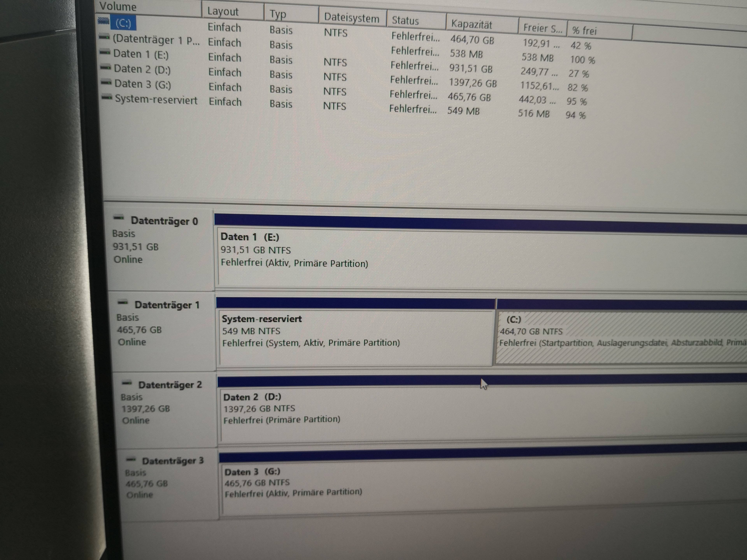Image resolution: width=747 pixels, height=560 pixels.
Task: Click the System-reserviert volume icon in list
Action: click(107, 98)
